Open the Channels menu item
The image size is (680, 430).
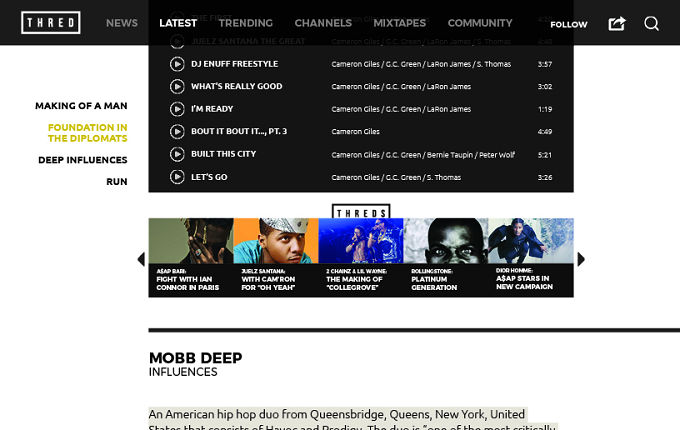pos(323,23)
